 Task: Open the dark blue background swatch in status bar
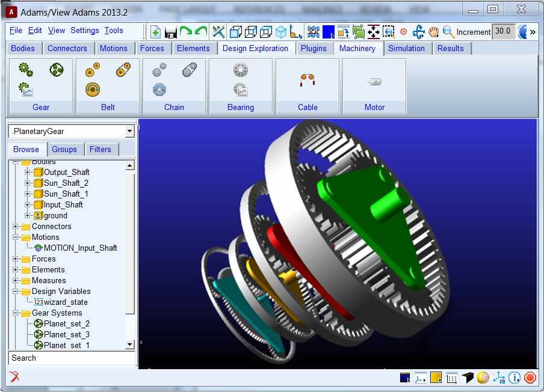(405, 378)
